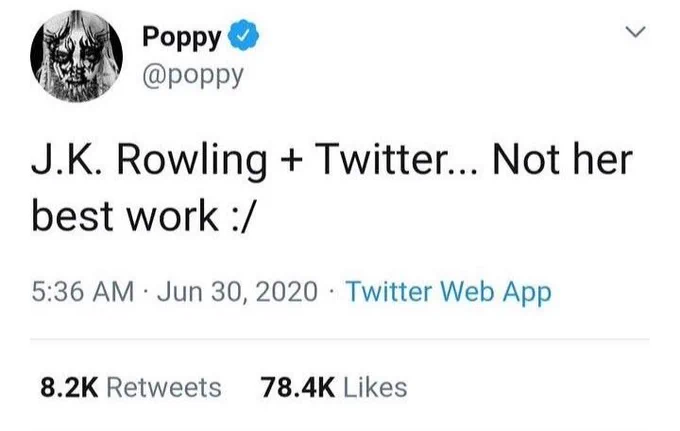View the Retweets label list

click(x=164, y=388)
